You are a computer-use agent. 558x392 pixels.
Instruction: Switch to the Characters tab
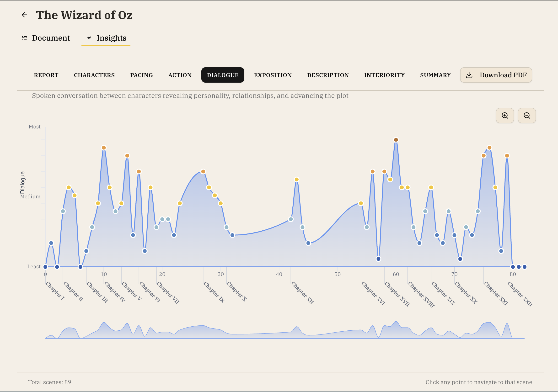click(x=94, y=75)
